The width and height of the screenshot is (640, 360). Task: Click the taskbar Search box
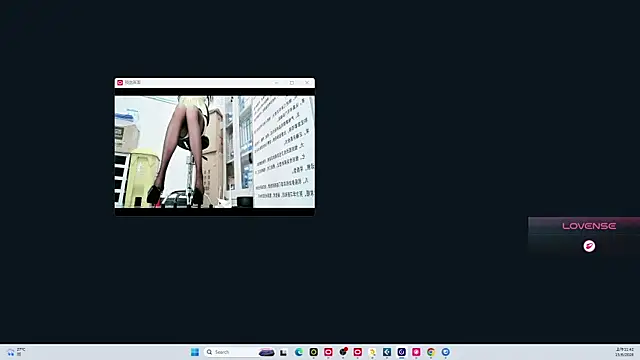coord(240,352)
